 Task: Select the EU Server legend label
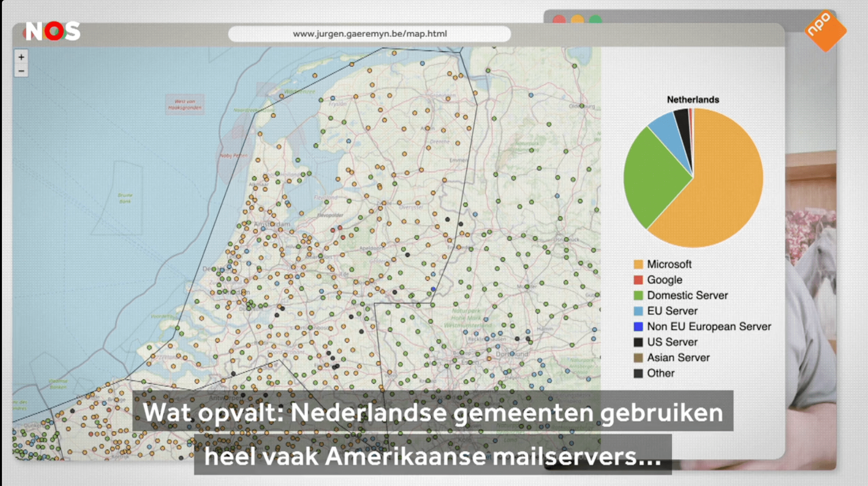tap(672, 311)
